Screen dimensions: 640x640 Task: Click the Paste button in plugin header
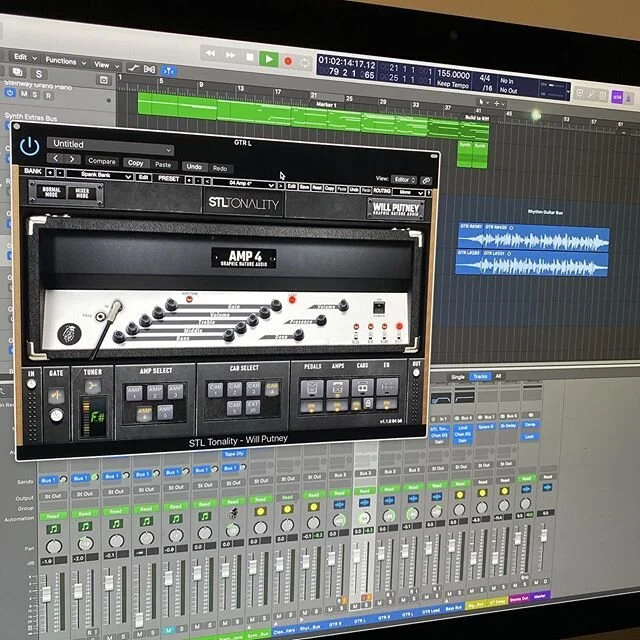[x=163, y=164]
